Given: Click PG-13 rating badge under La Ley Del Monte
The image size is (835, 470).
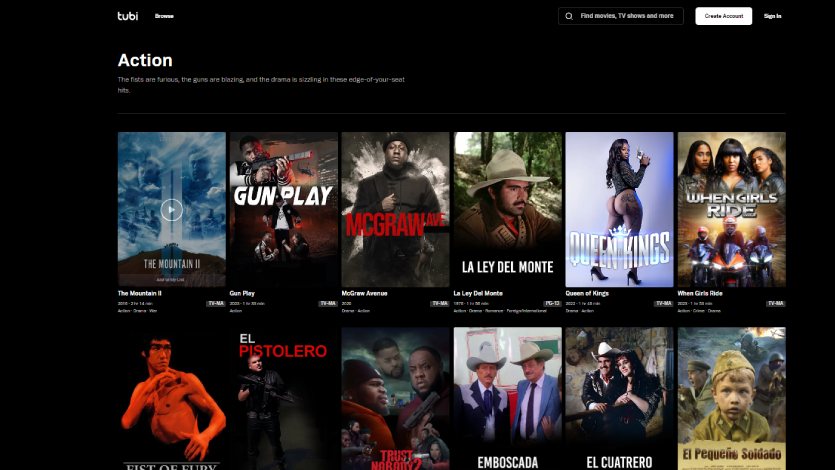Looking at the screenshot, I should [x=553, y=303].
